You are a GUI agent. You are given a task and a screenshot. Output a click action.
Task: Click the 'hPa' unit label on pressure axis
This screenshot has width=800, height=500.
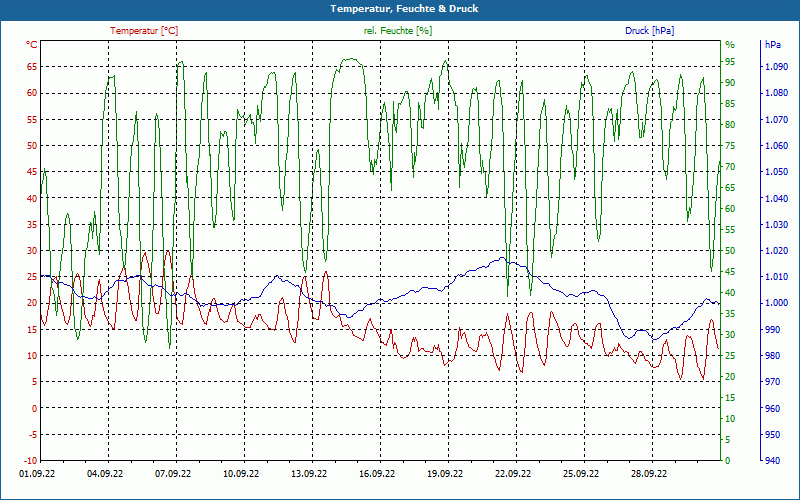coord(773,45)
